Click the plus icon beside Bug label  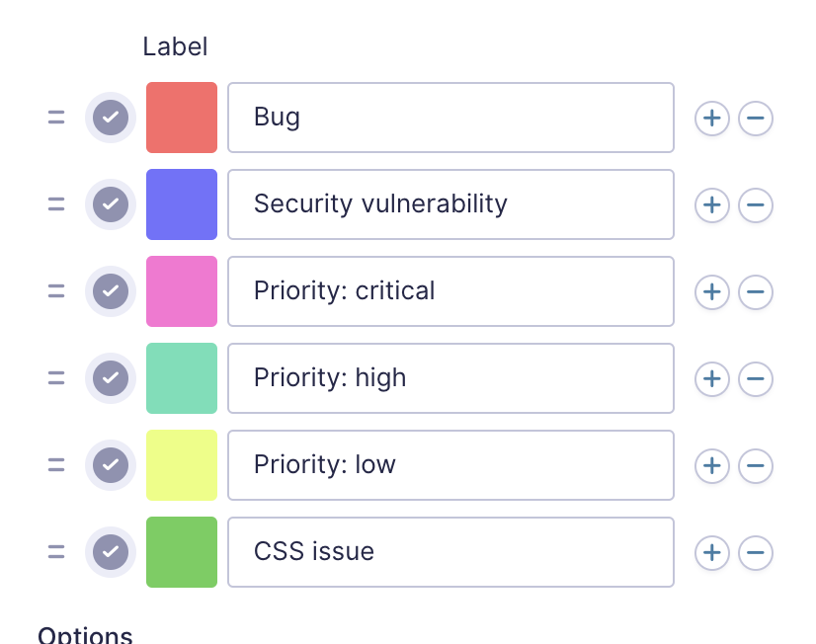711,119
